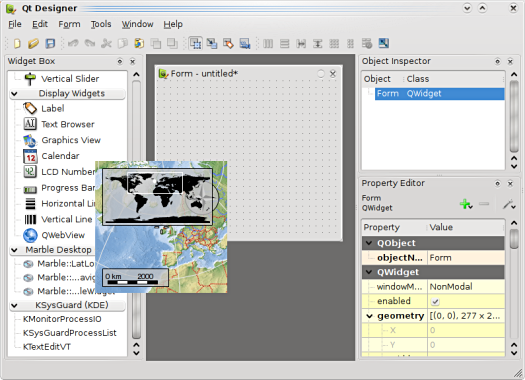Screen dimensions: 525x380
Task: Collapse the Marble Desktop category
Action: 14,250
